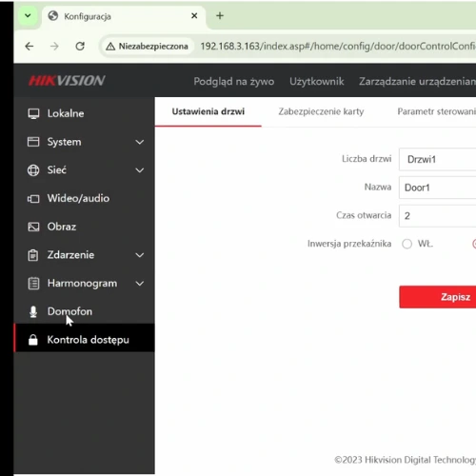
Task: Select Kontrola dostępu in sidebar
Action: point(85,338)
